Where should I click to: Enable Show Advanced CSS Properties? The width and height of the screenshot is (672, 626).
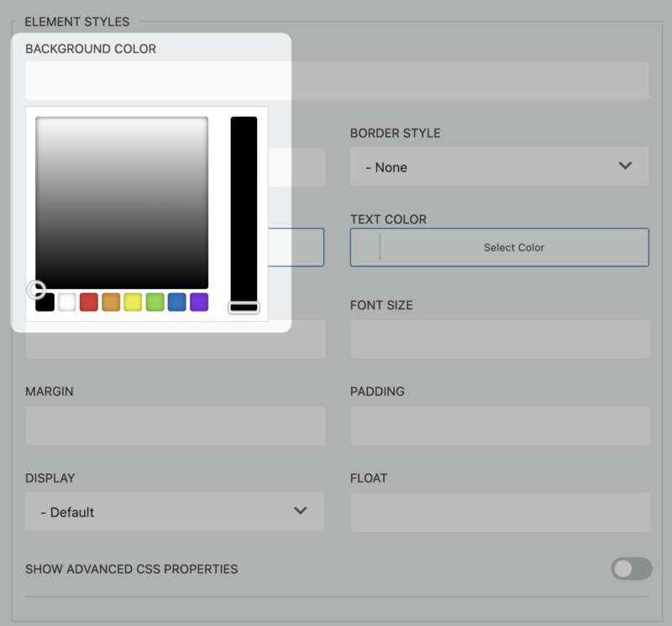[631, 570]
